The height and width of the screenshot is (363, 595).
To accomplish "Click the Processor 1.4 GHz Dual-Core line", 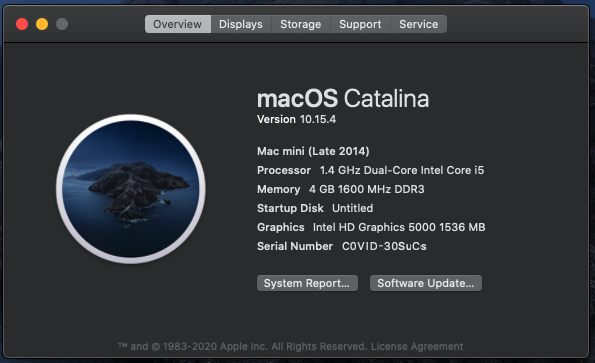I will [x=370, y=170].
